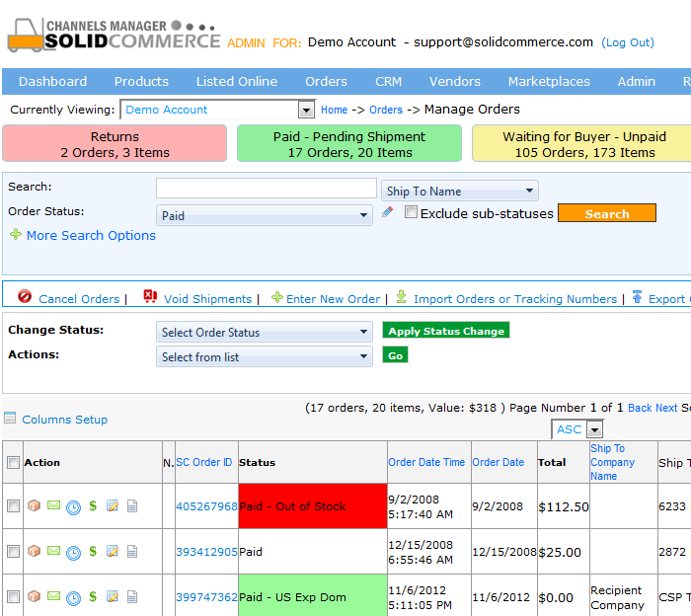Open the Order Status Paid dropdown
691x616 pixels.
(x=265, y=215)
